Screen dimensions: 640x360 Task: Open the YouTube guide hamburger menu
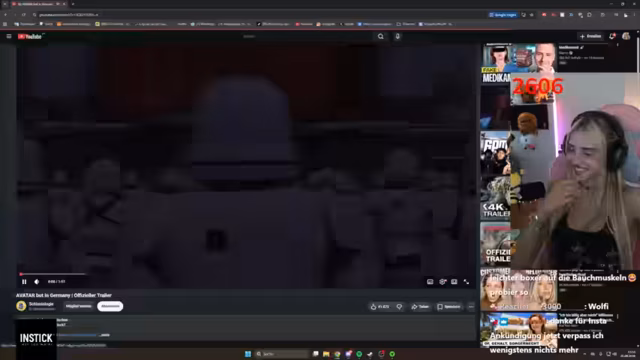pyautogui.click(x=9, y=36)
